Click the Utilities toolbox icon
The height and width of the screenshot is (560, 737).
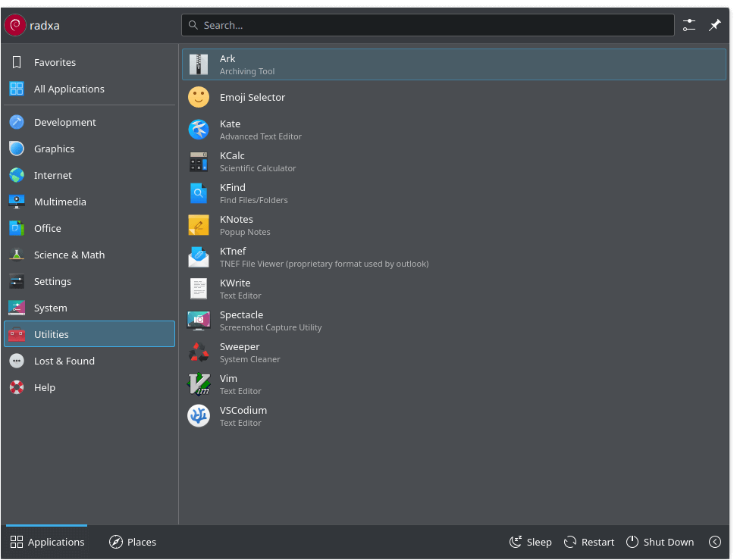point(17,334)
